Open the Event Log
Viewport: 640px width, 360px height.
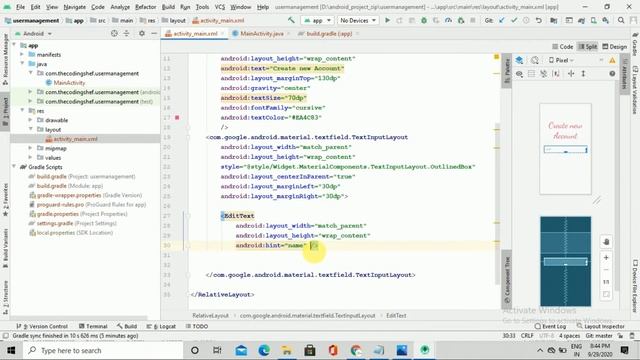pos(550,326)
